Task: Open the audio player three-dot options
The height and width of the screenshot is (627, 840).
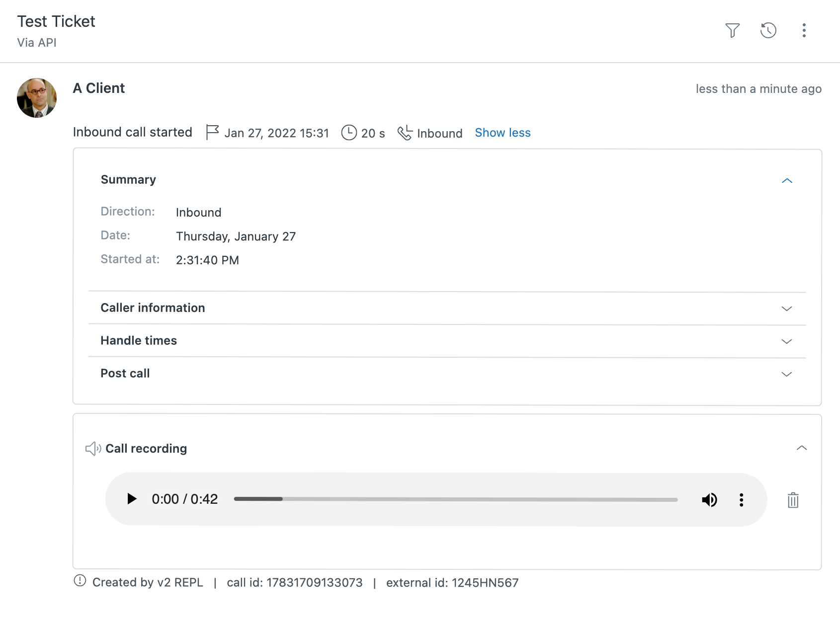Action: pos(741,500)
